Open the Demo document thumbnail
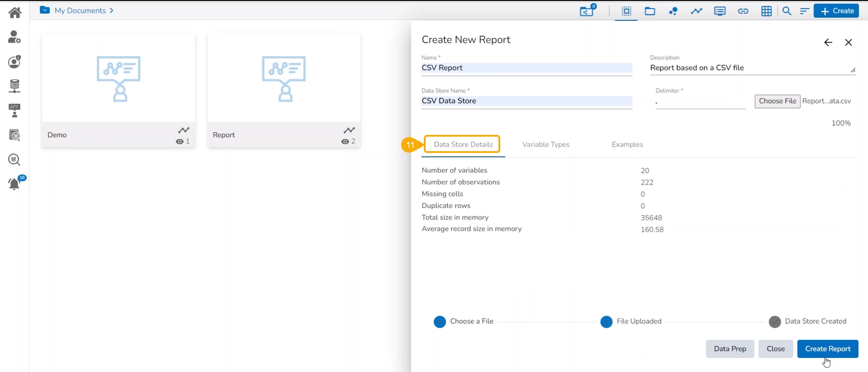Image resolution: width=868 pixels, height=372 pixels. click(x=119, y=77)
